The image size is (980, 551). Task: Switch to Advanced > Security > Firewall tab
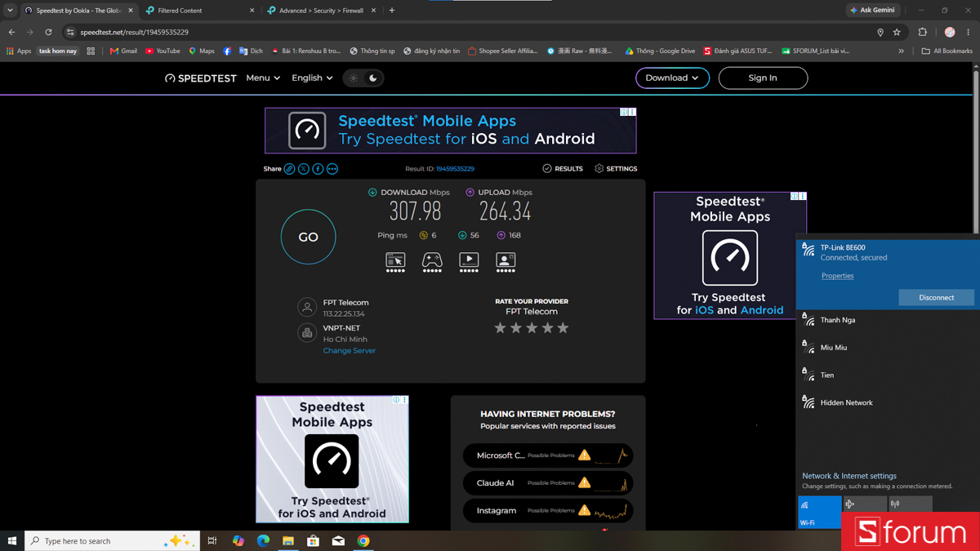322,11
